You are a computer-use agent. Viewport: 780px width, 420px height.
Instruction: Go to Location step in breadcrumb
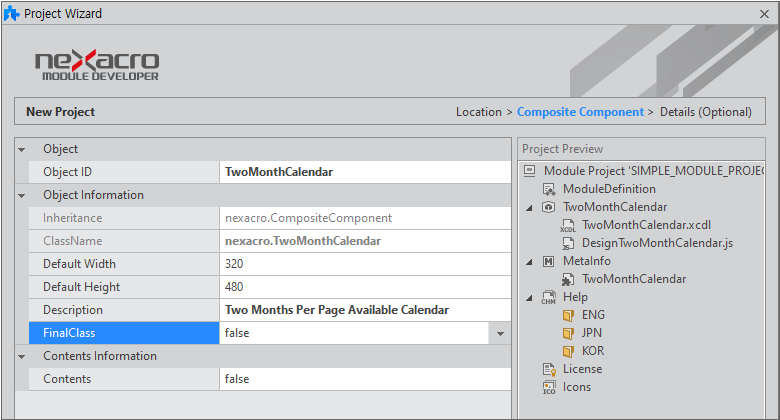(478, 112)
